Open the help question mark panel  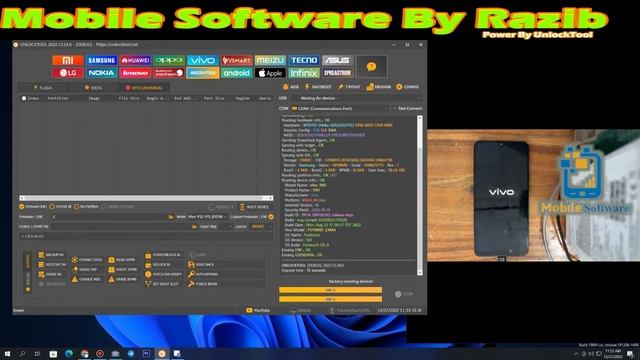[371, 67]
